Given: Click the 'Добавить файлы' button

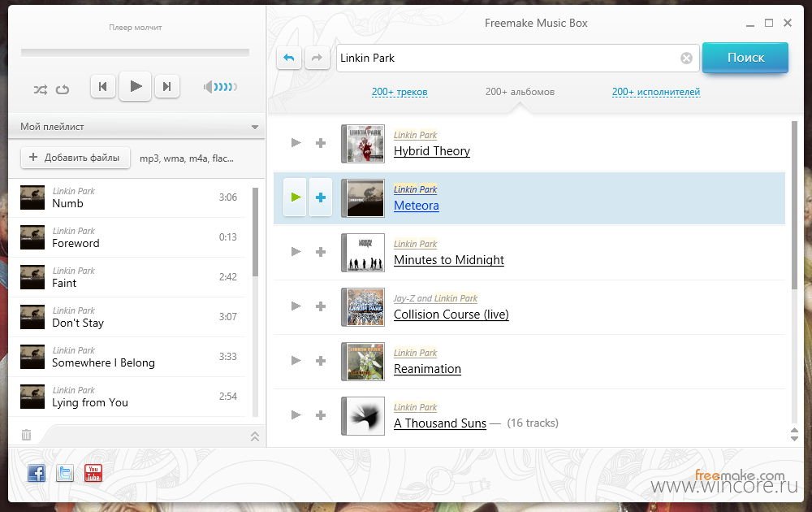Looking at the screenshot, I should pyautogui.click(x=76, y=158).
